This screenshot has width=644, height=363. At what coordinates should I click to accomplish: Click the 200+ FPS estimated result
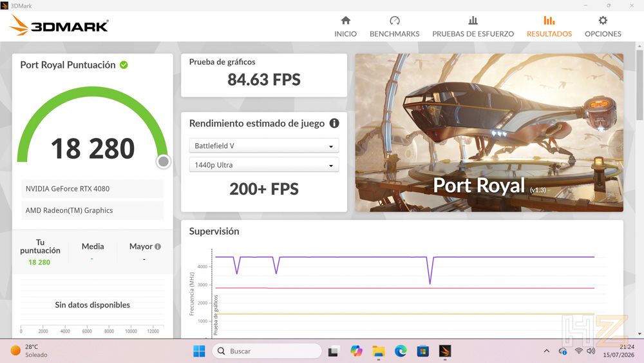pyautogui.click(x=264, y=189)
